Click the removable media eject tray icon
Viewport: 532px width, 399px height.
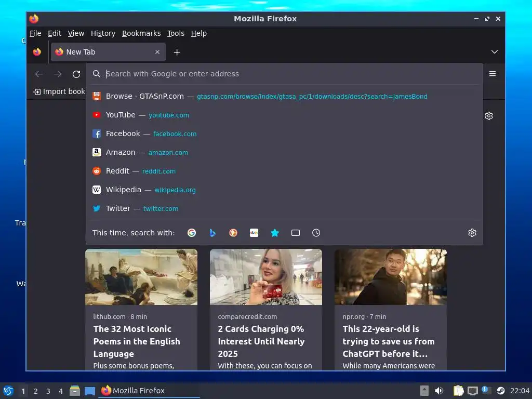[x=424, y=391]
